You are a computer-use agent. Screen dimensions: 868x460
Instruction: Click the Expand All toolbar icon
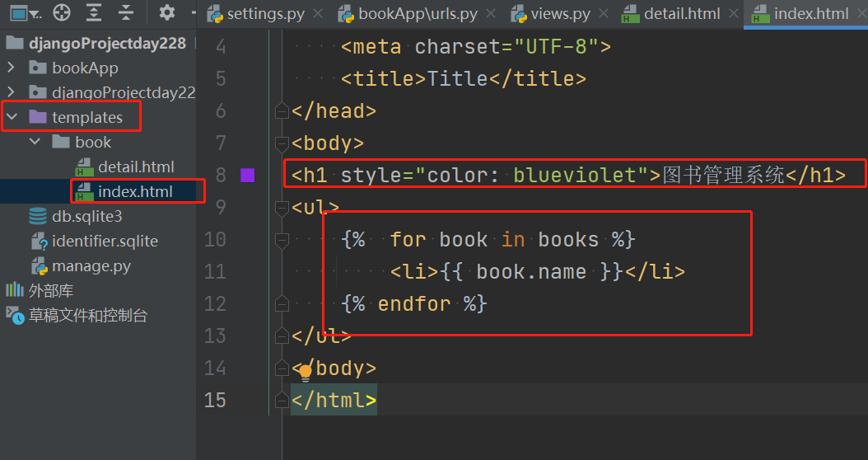coord(94,12)
